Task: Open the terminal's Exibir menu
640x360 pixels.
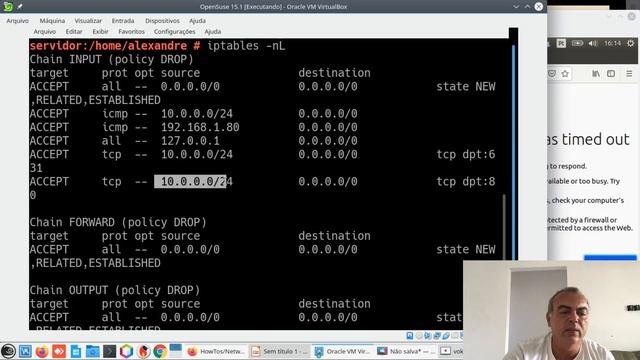Action: point(100,31)
